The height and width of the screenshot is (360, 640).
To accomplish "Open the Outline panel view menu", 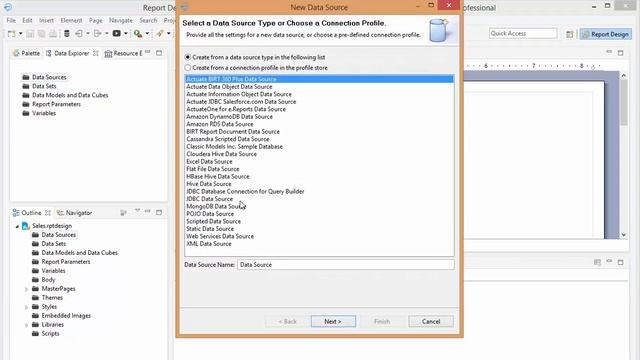I will click(x=138, y=211).
